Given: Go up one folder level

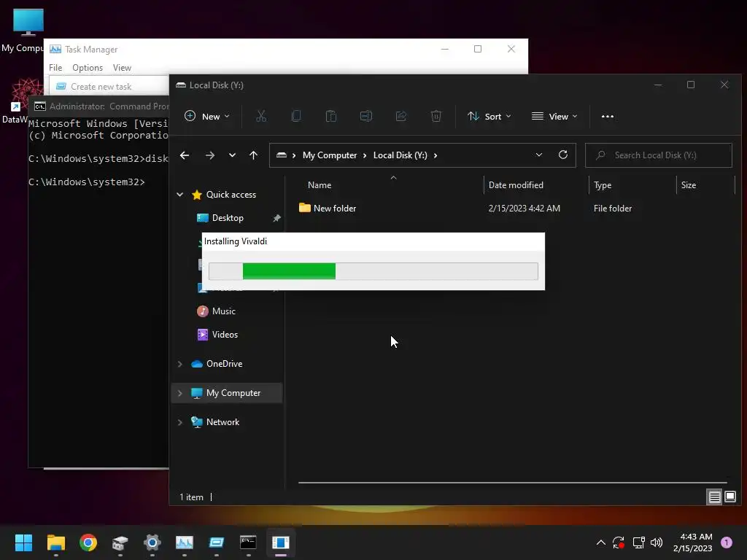Looking at the screenshot, I should [253, 155].
